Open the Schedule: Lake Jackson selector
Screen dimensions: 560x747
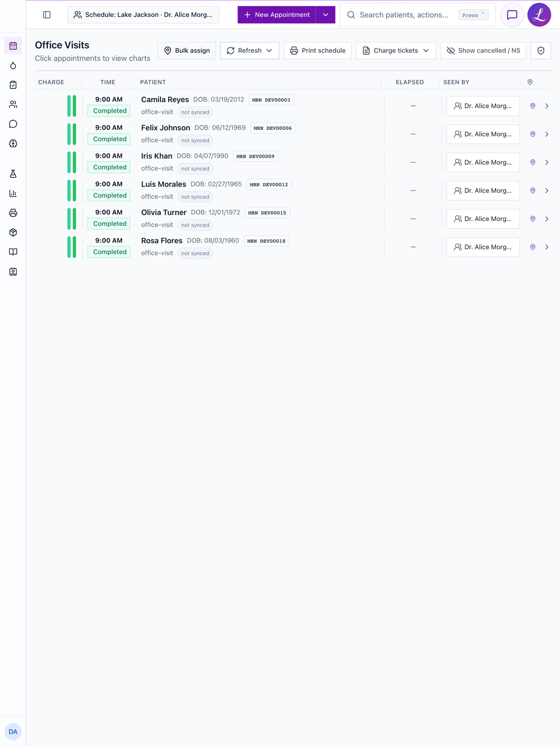(x=143, y=15)
